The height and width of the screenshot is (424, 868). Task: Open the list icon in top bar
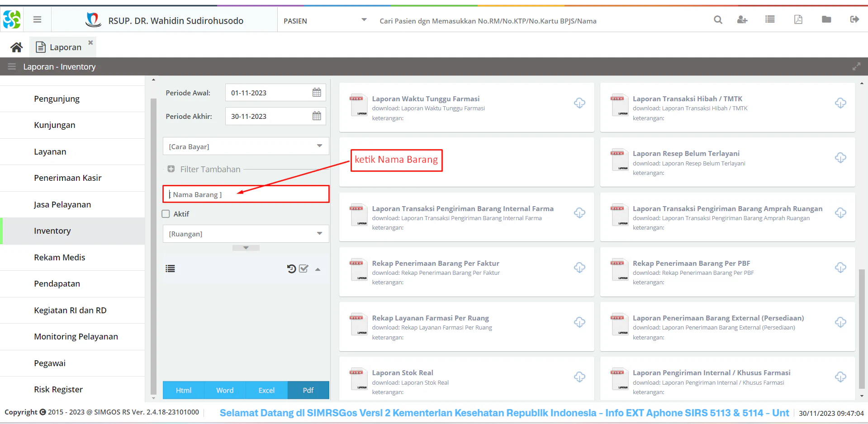coord(770,19)
